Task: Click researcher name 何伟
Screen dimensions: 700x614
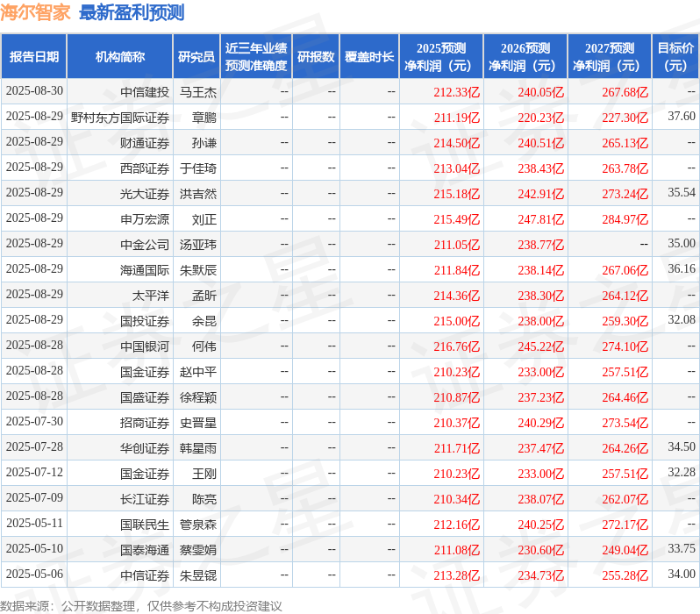Action: [x=204, y=346]
